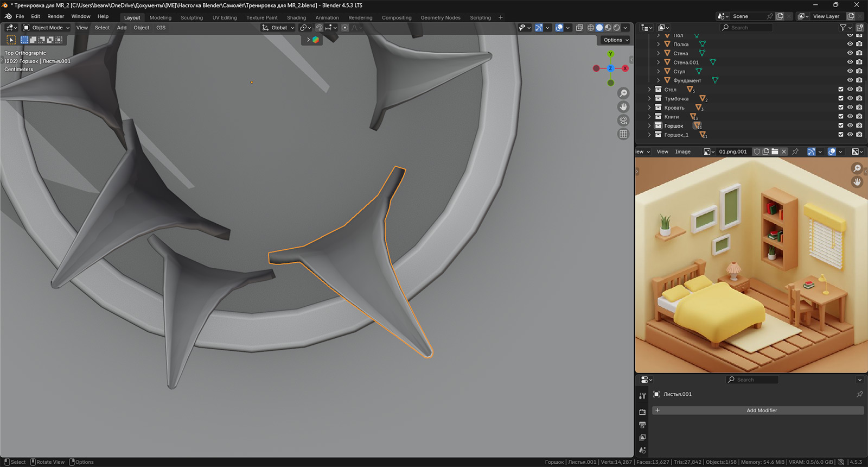The image size is (868, 467).
Task: Switch viewport to perspective/orthographic grid icon
Action: [x=623, y=134]
